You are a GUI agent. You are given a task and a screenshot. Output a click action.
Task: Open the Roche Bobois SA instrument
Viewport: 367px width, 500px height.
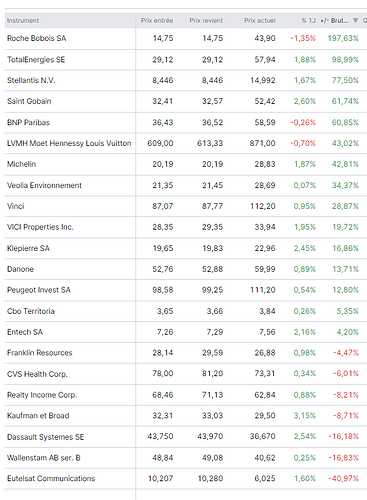tap(37, 38)
